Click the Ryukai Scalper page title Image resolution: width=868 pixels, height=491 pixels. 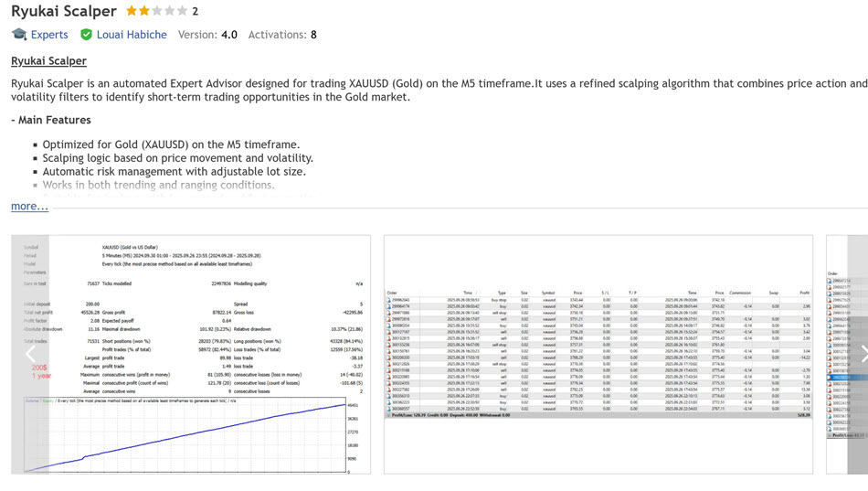[x=64, y=11]
